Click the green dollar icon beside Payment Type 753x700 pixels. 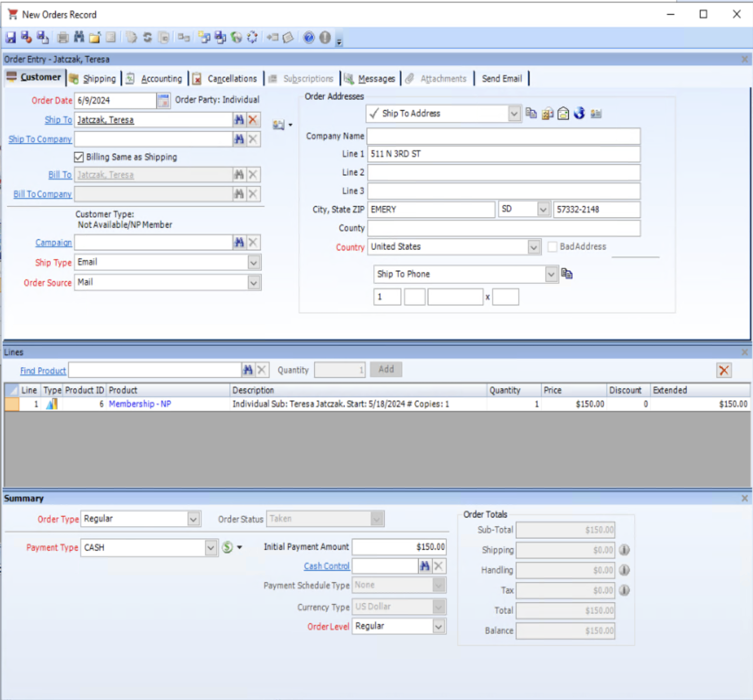[227, 547]
